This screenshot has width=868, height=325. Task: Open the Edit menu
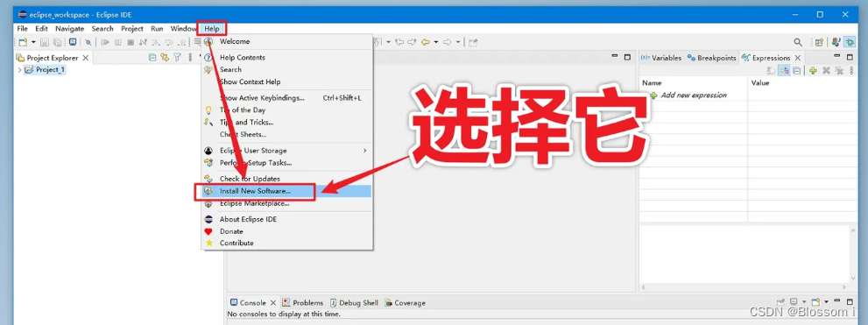click(41, 29)
